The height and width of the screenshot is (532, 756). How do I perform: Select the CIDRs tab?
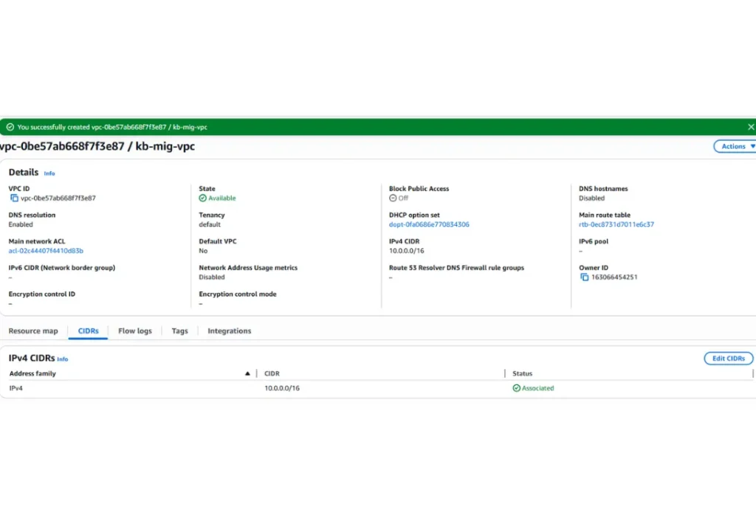(89, 331)
